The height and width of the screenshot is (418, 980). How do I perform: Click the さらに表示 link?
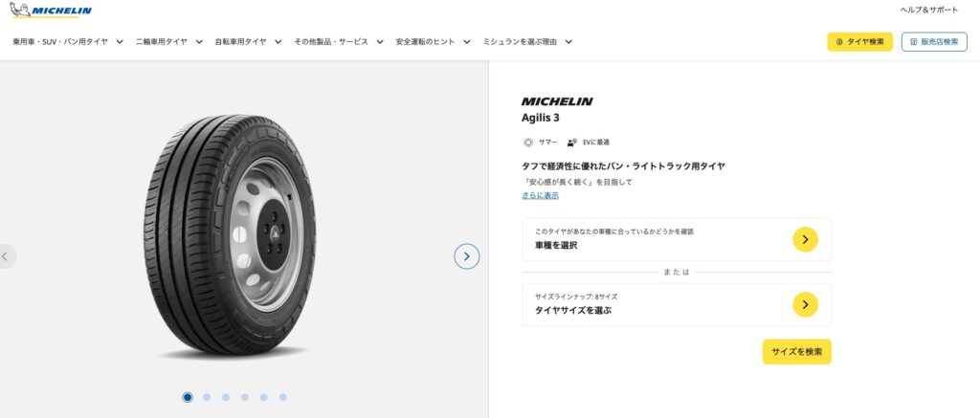click(x=540, y=195)
